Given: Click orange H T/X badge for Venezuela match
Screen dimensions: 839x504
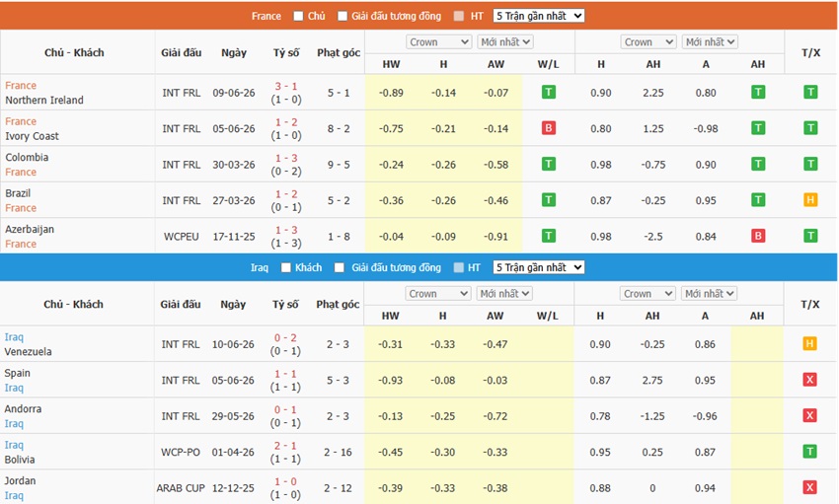Looking at the screenshot, I should click(x=809, y=343).
